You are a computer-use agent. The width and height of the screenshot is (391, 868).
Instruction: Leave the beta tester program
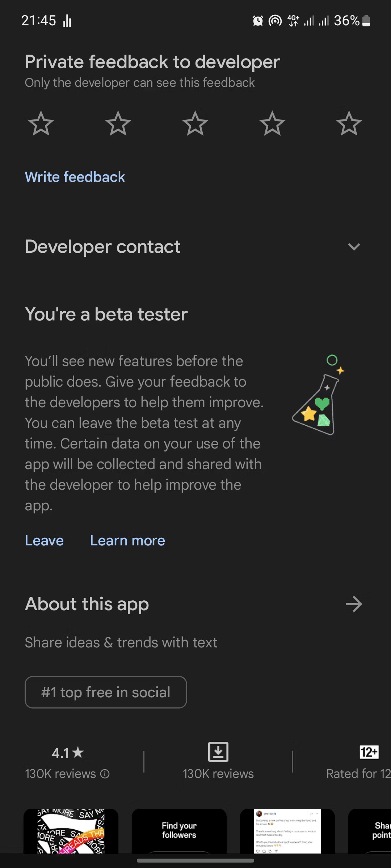click(x=44, y=541)
